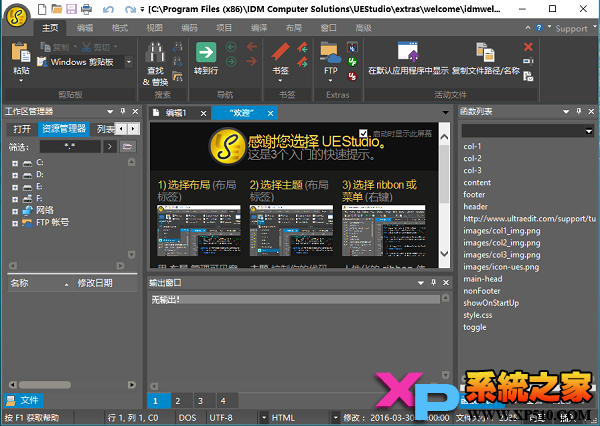Close the Welcome document tab

click(x=271, y=113)
